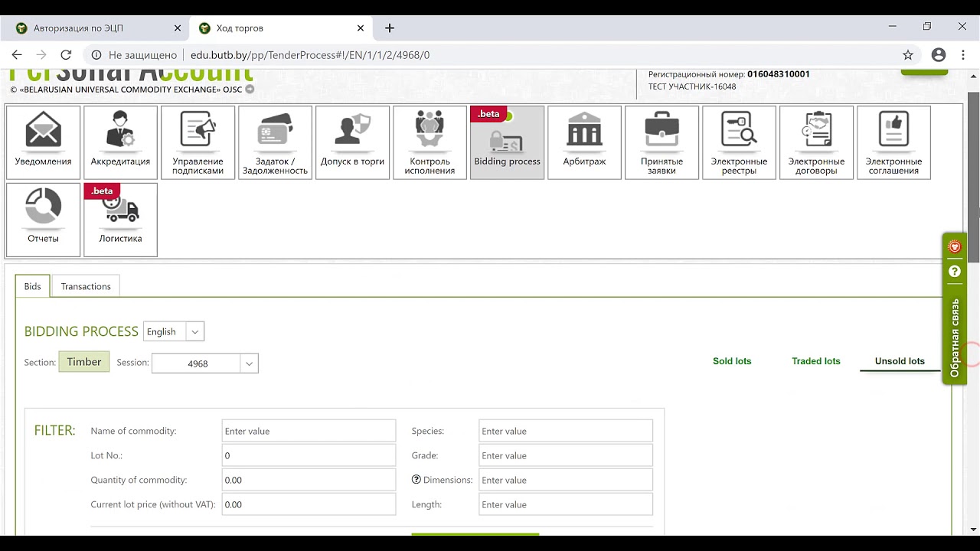This screenshot has width=980, height=551.
Task: Focus the Grade field
Action: (x=566, y=455)
